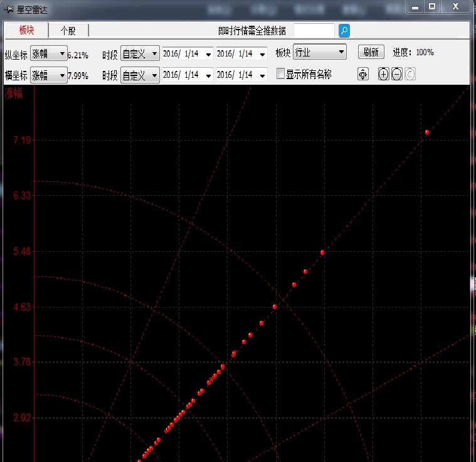Click the blue search magnifier icon
This screenshot has width=476, height=462.
[344, 31]
